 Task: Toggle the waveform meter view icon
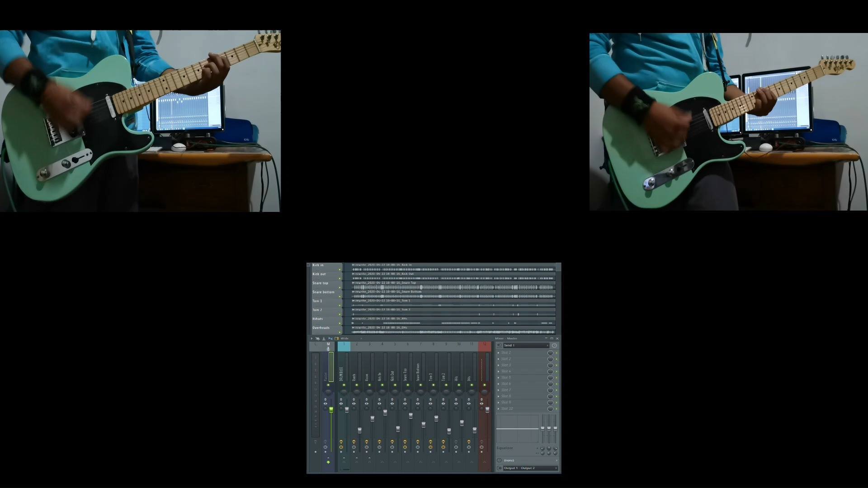[330, 338]
